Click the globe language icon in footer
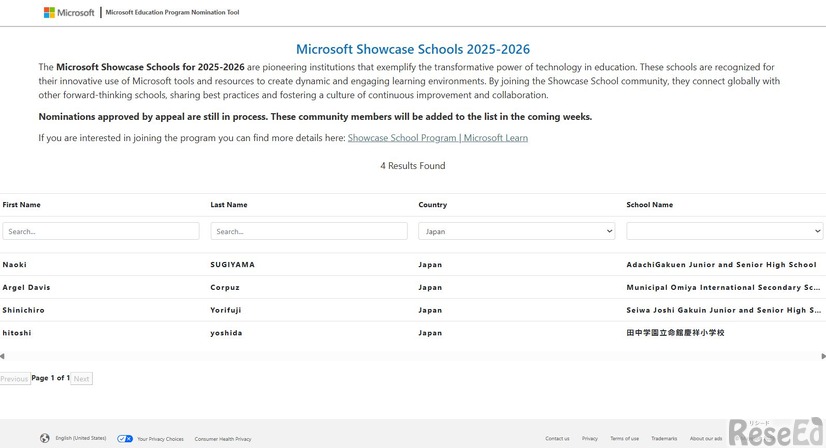The height and width of the screenshot is (448, 826). point(45,438)
